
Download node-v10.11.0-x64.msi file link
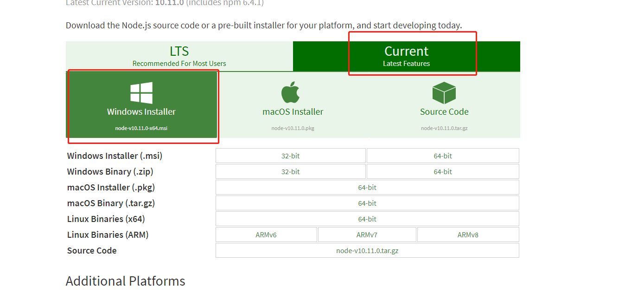[141, 128]
